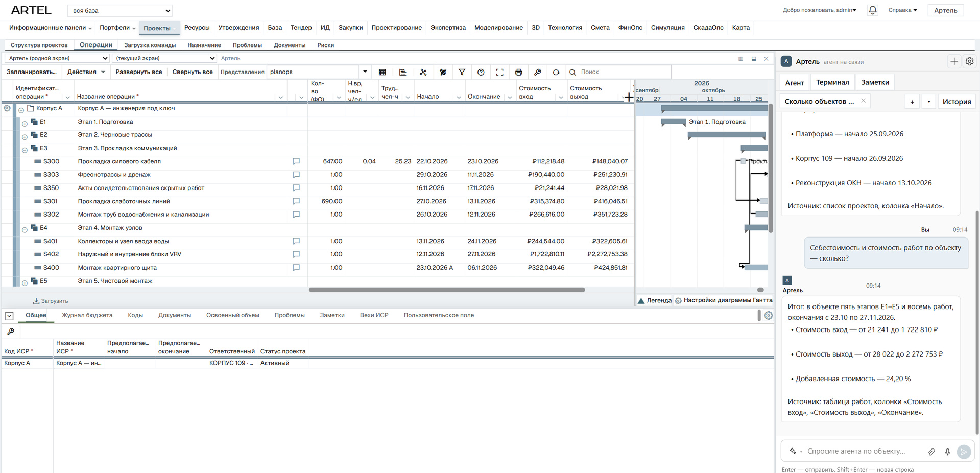Collapse stage E4 tree node
Image resolution: width=980 pixels, height=473 pixels.
click(x=25, y=230)
